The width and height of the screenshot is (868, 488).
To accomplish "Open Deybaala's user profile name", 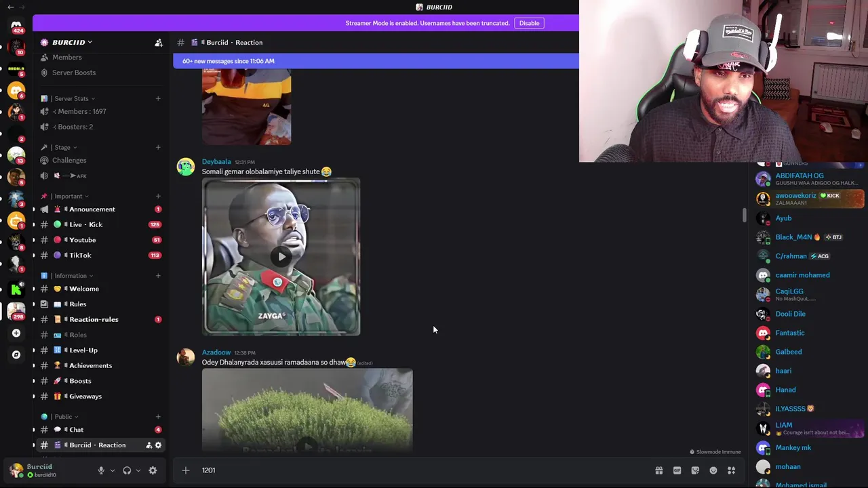I will point(216,162).
